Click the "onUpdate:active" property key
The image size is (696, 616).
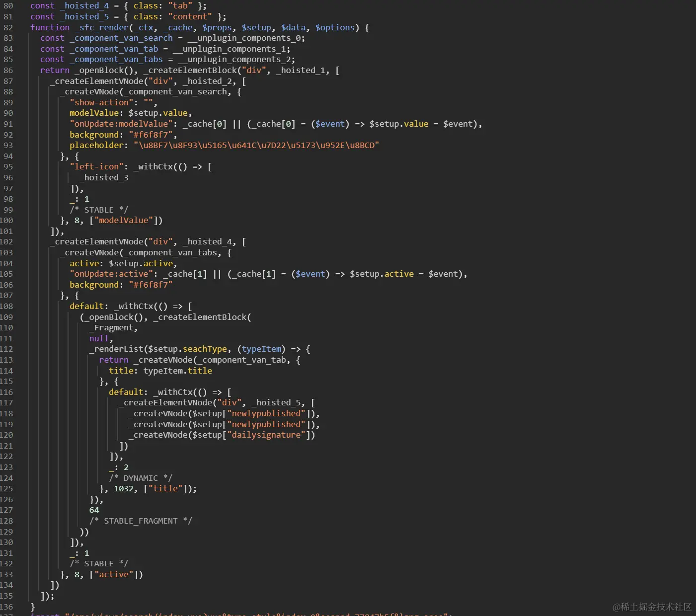coord(111,274)
